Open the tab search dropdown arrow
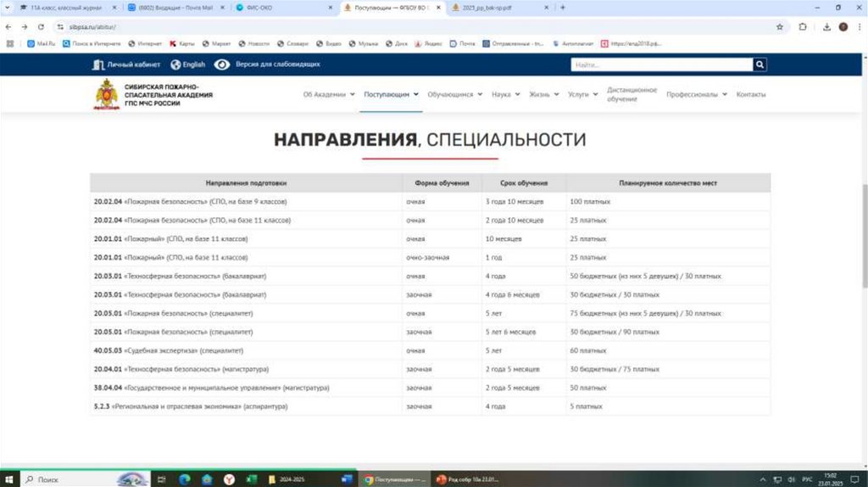Image resolution: width=868 pixels, height=487 pixels. click(x=7, y=8)
